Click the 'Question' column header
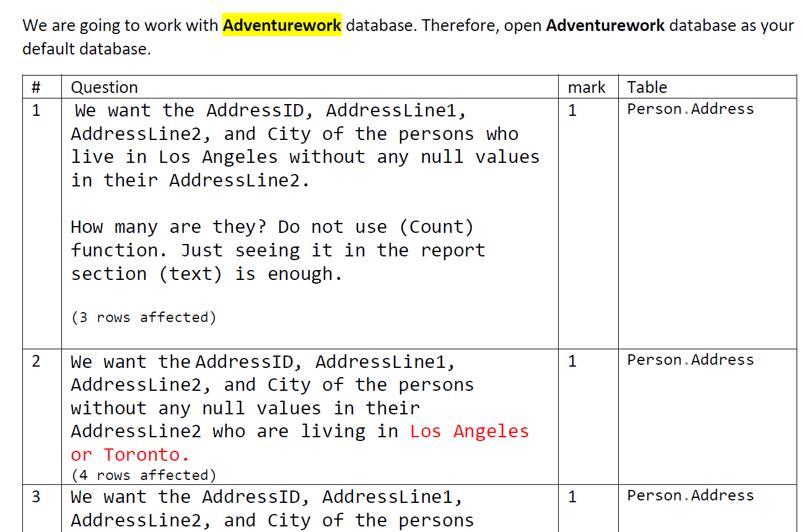 (104, 87)
